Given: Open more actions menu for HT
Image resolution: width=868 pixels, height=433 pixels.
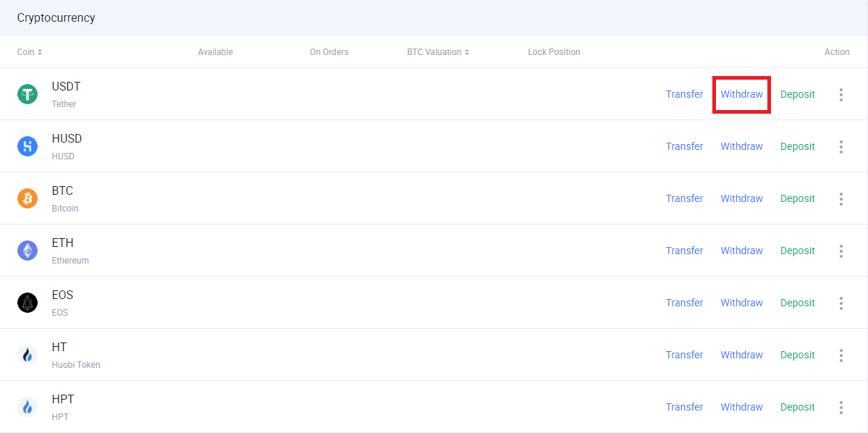Looking at the screenshot, I should point(841,355).
